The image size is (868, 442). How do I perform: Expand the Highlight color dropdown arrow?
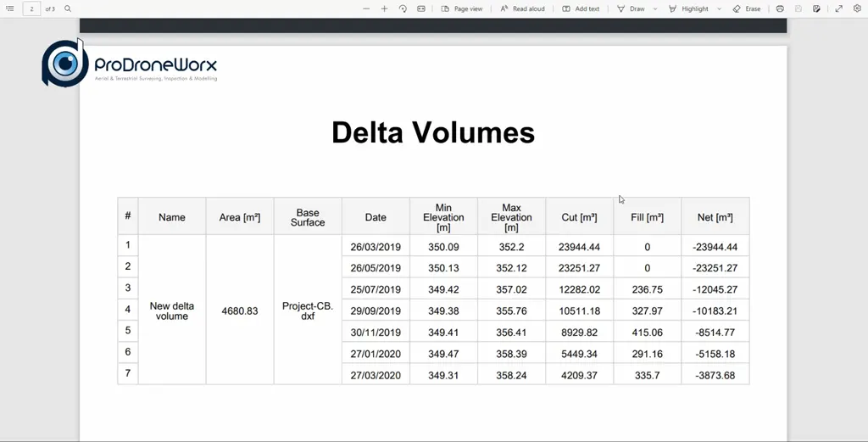pyautogui.click(x=720, y=8)
